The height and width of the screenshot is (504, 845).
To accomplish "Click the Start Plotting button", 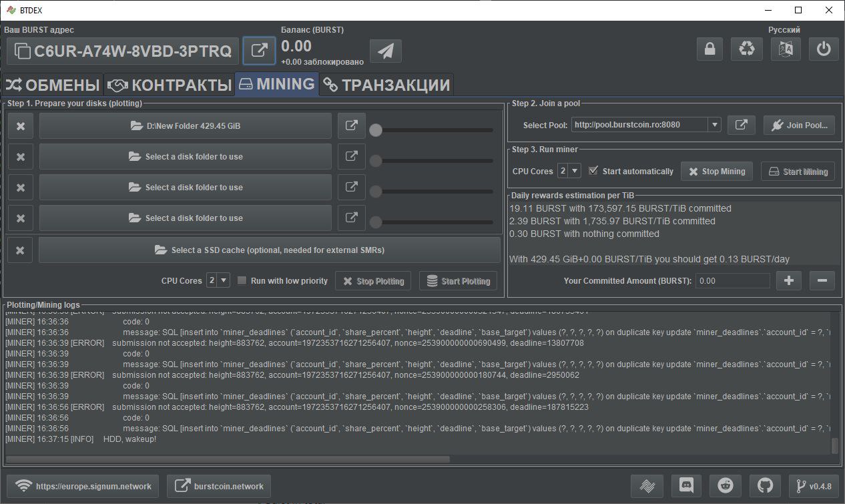I will point(459,281).
